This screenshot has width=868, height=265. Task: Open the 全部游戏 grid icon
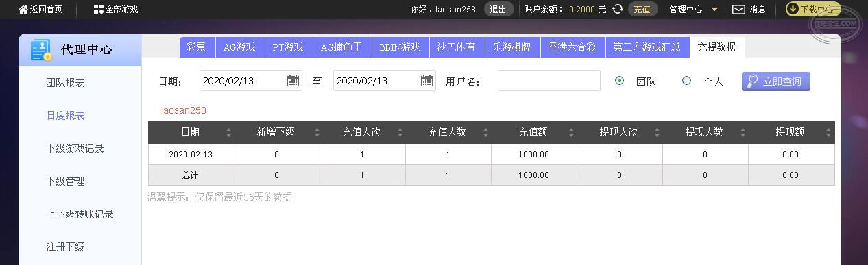coord(98,10)
